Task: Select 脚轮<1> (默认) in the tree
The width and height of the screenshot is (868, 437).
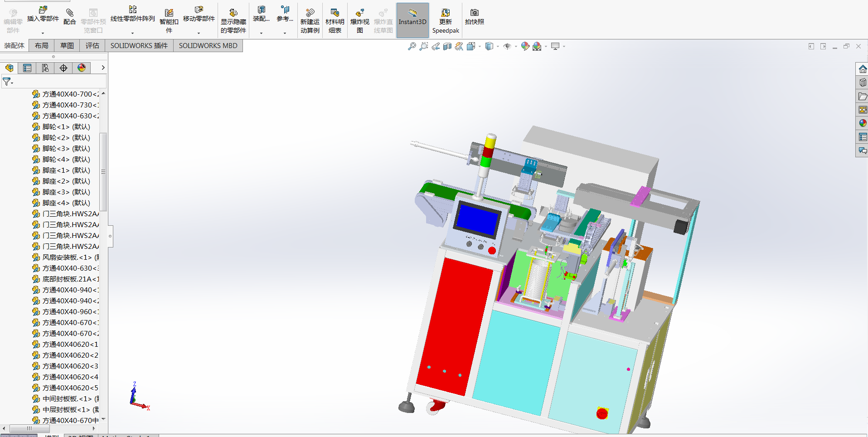Action: tap(61, 127)
